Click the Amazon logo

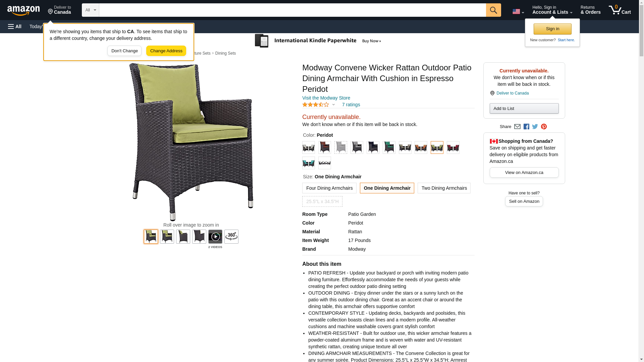23,10
